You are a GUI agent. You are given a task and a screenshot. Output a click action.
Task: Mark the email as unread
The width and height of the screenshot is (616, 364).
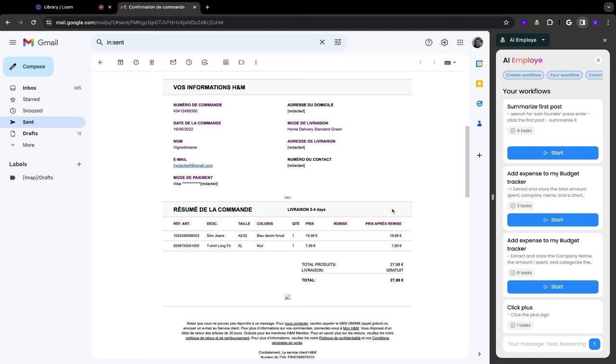pos(173,62)
